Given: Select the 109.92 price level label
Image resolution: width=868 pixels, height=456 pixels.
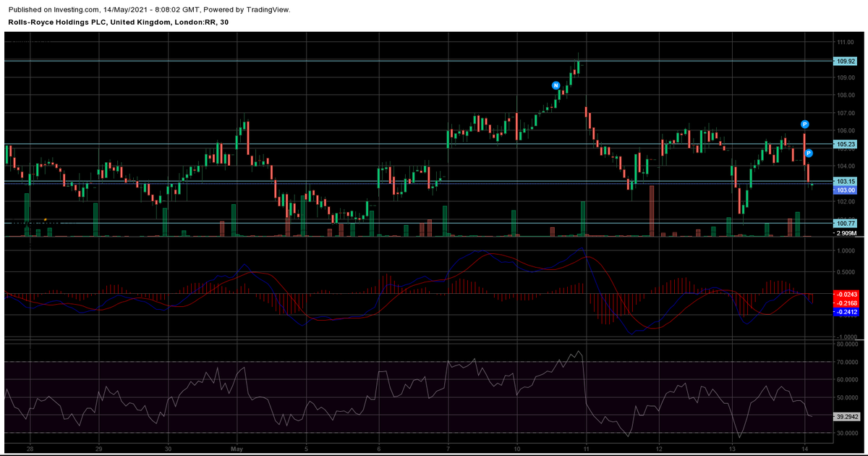Looking at the screenshot, I should 846,62.
